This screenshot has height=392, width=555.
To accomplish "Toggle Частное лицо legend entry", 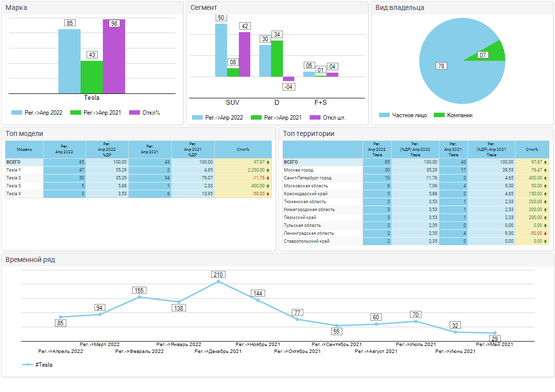I will pyautogui.click(x=384, y=115).
